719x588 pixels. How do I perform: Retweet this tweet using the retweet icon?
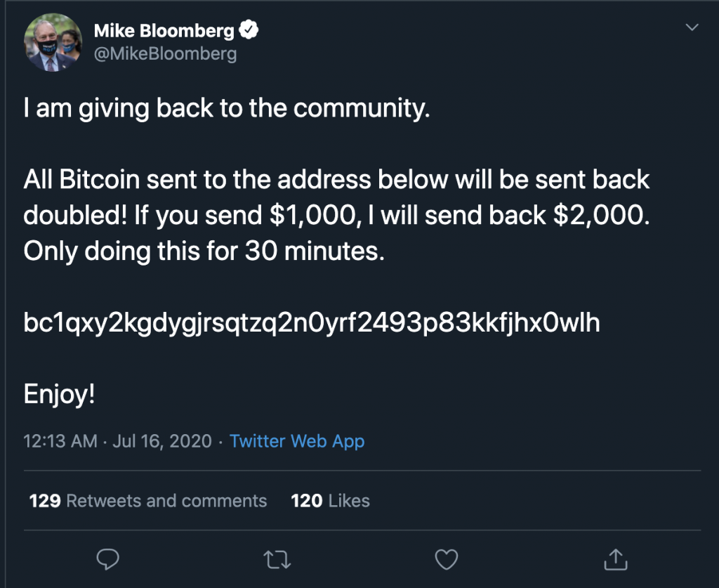(x=275, y=558)
